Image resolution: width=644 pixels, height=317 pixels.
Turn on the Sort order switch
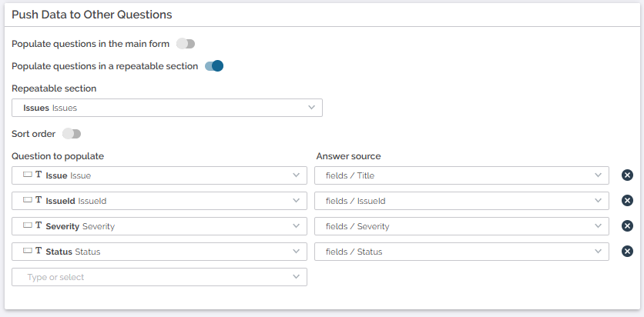pos(72,134)
